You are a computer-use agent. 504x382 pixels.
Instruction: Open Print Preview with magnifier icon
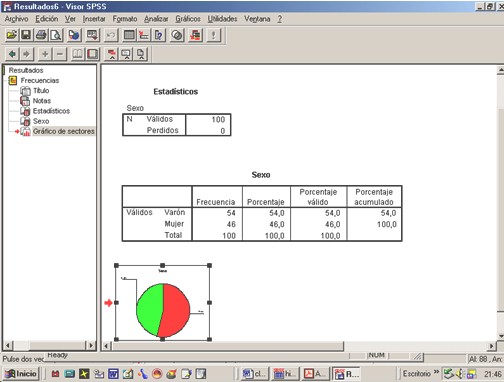coord(56,35)
